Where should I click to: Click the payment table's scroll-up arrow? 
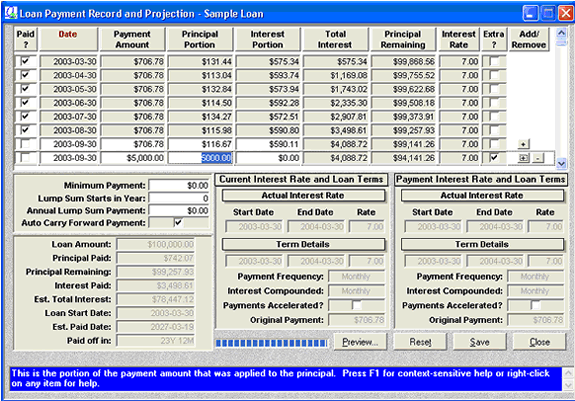point(561,33)
